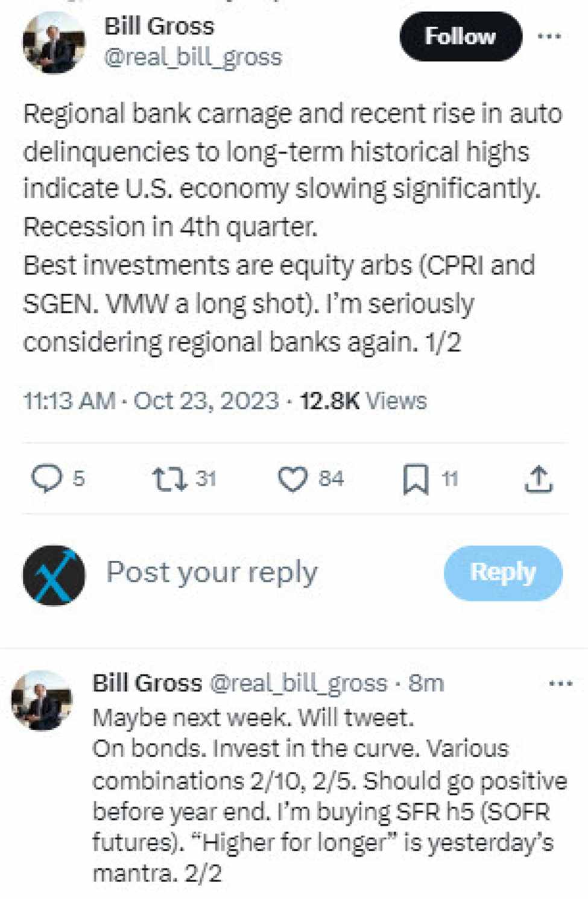Click Bill Gross name on reply tweet
The height and width of the screenshot is (899, 588).
tap(147, 683)
